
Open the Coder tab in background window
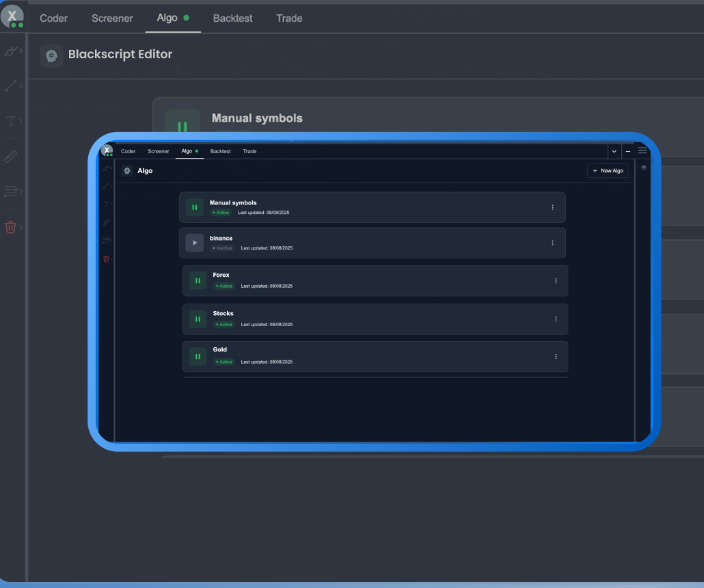coord(54,18)
